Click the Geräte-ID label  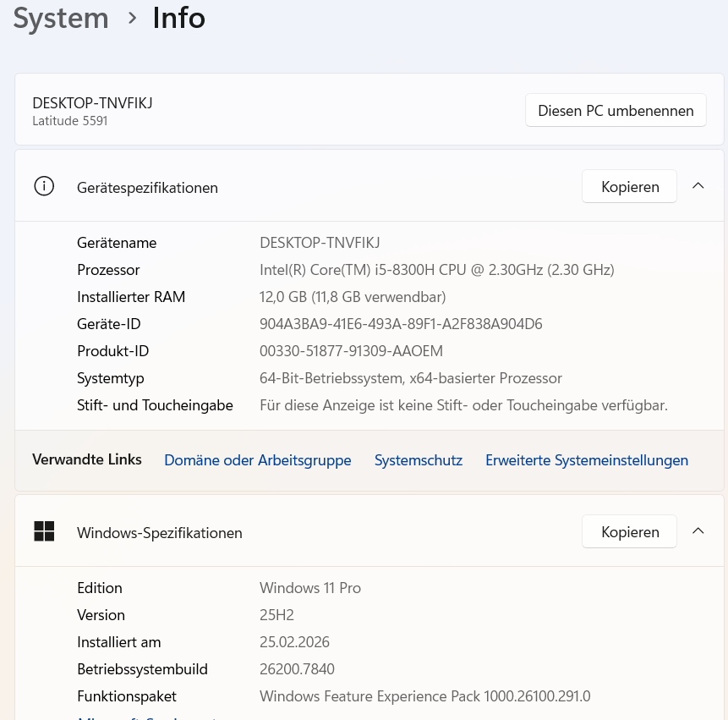click(x=108, y=324)
